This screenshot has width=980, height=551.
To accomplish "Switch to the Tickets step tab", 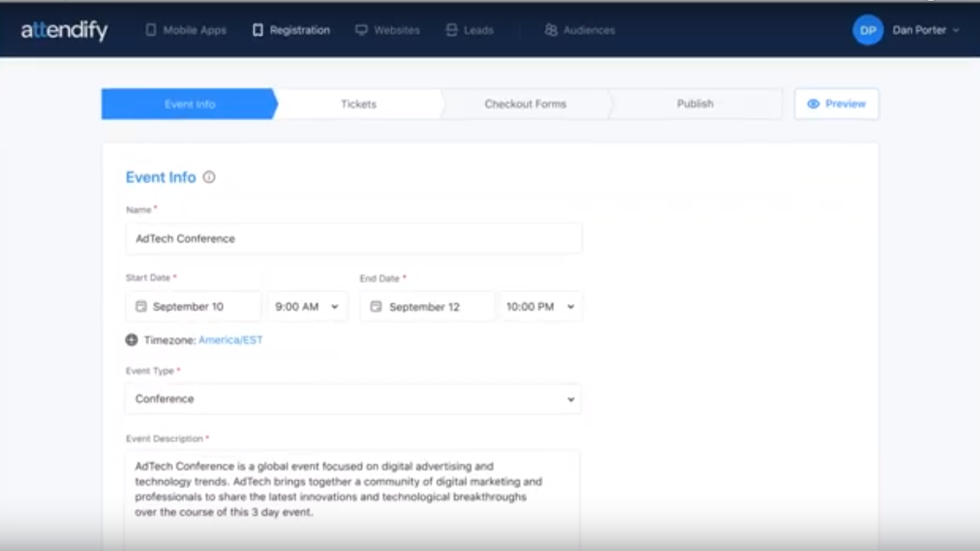I will [x=359, y=104].
